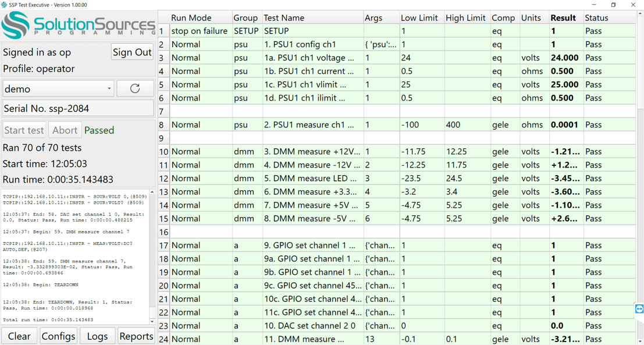Select the '1. PSU1 config ch1' test name

[x=313, y=44]
